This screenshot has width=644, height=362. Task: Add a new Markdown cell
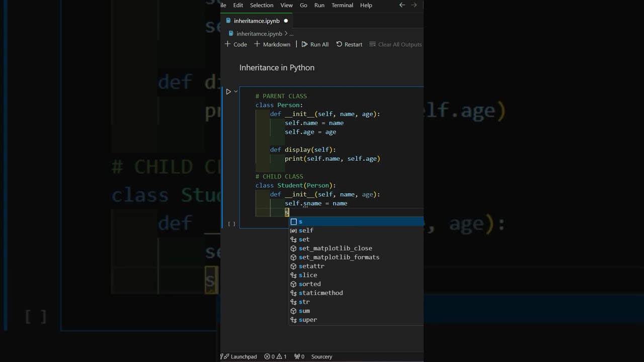click(x=272, y=44)
